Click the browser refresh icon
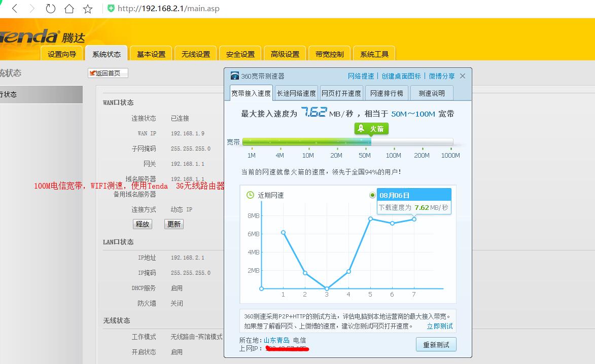The width and height of the screenshot is (595, 364). [50, 8]
